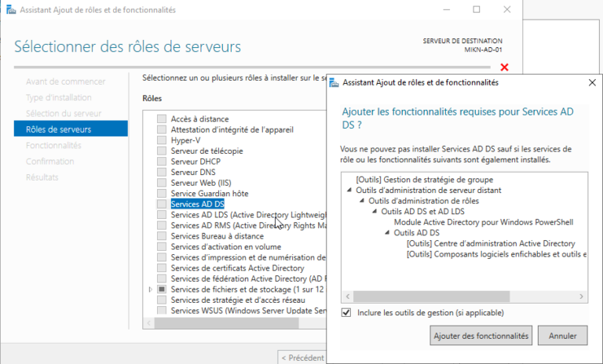
Task: Click right arrow of dialog horizontal scrollbar
Action: tap(582, 297)
